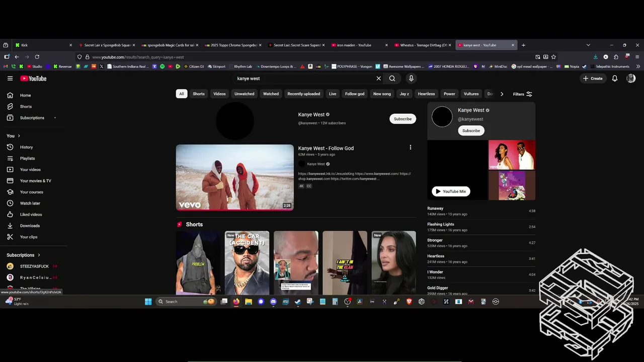Select the Recently uploaded filter chip
The width and height of the screenshot is (644, 362).
point(304,94)
